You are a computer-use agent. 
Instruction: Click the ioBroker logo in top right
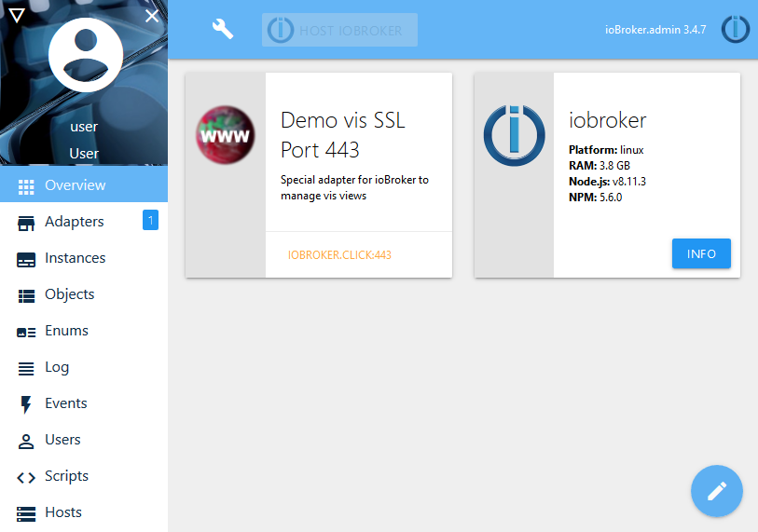tap(735, 29)
